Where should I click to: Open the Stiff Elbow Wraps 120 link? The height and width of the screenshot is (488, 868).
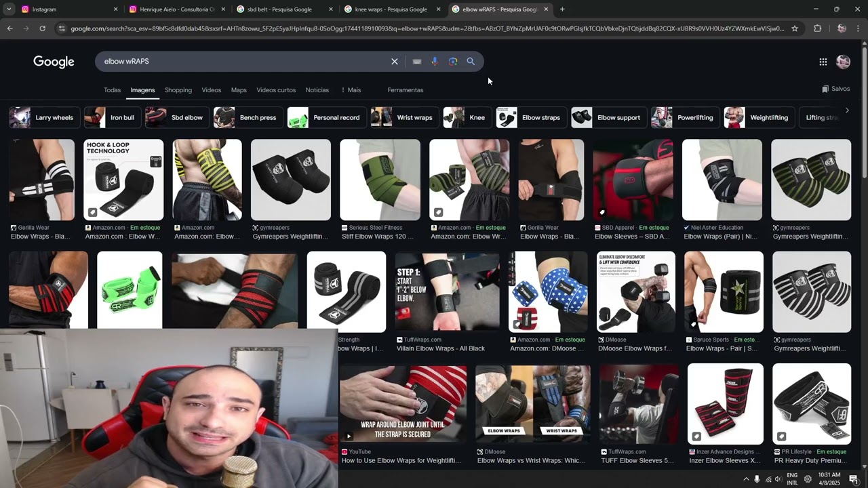pyautogui.click(x=378, y=237)
